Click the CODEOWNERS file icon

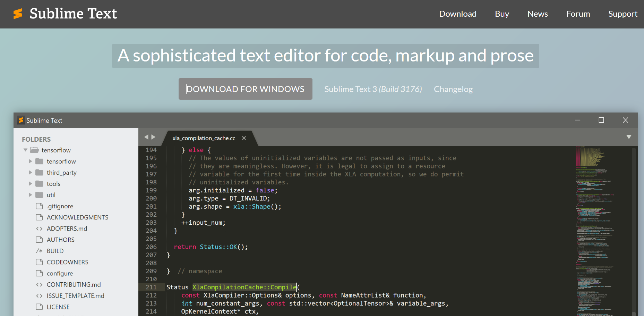point(39,262)
